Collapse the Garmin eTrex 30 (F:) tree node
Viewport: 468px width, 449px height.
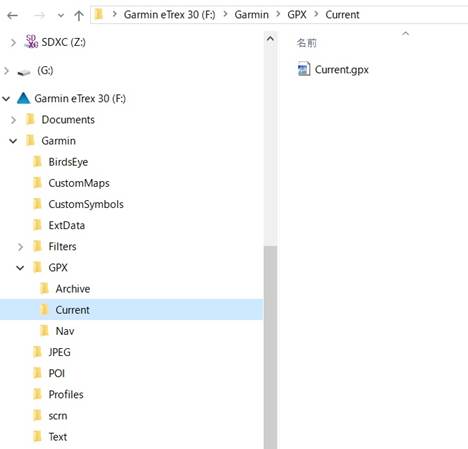tap(6, 99)
